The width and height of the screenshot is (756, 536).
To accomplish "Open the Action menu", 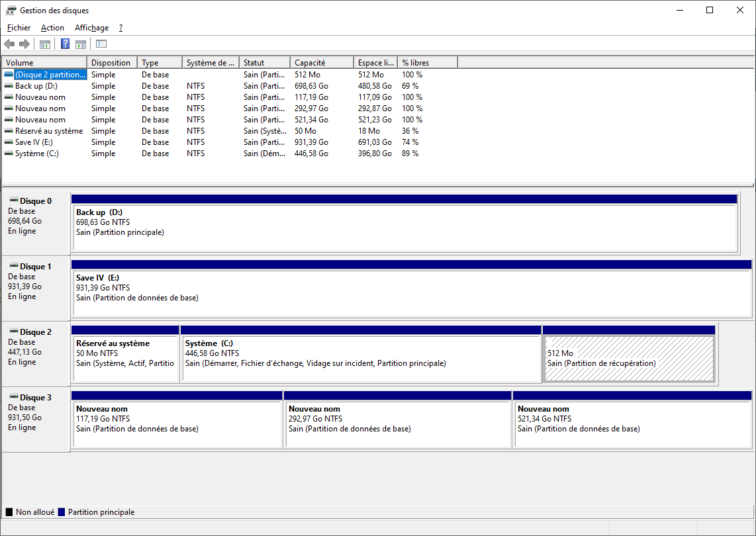I will tap(52, 28).
